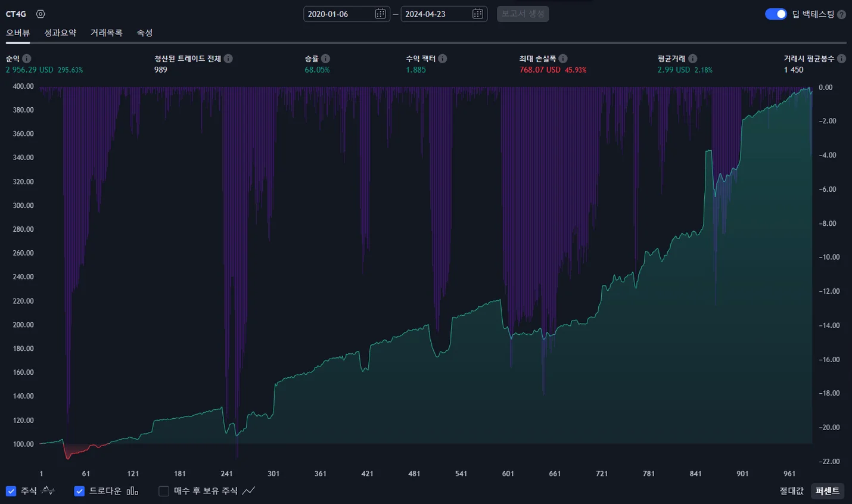Uncheck the 드로다운 checkbox
The image size is (852, 504).
[79, 491]
